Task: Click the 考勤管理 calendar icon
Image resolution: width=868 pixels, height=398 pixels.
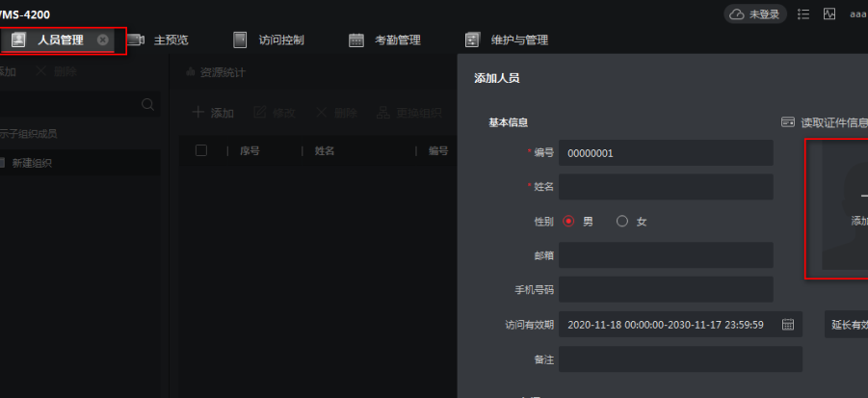Action: coord(356,40)
